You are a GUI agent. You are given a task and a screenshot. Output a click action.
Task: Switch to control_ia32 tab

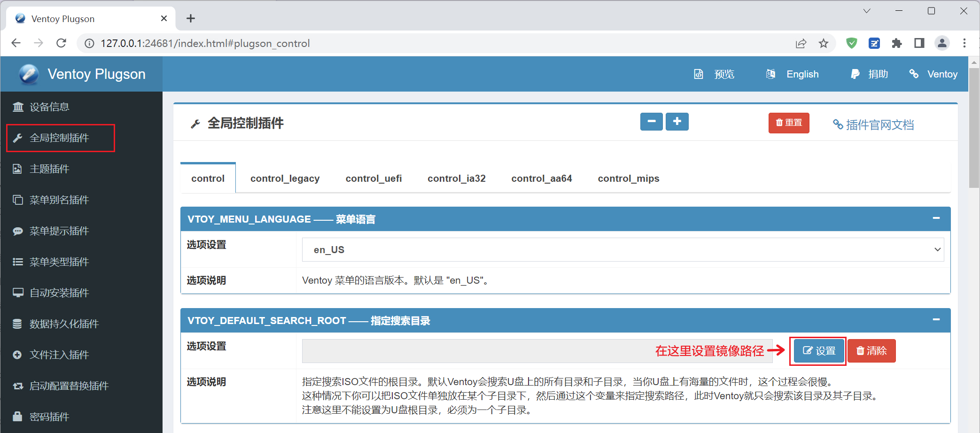(456, 178)
